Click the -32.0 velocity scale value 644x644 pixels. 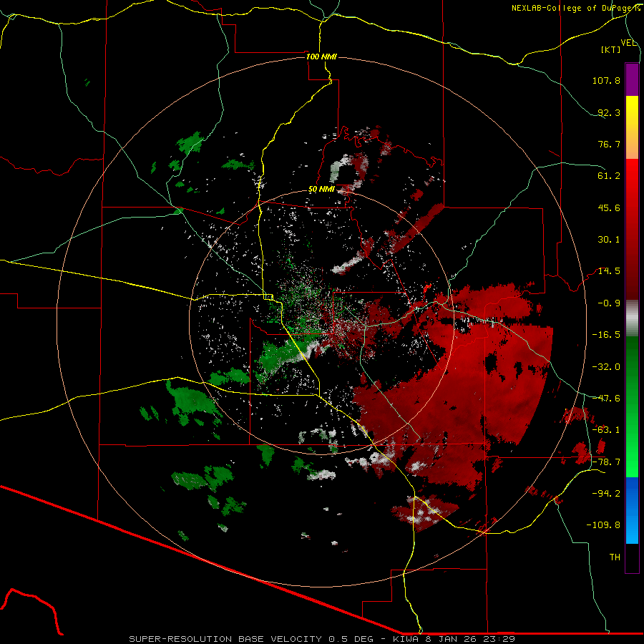[x=606, y=367]
